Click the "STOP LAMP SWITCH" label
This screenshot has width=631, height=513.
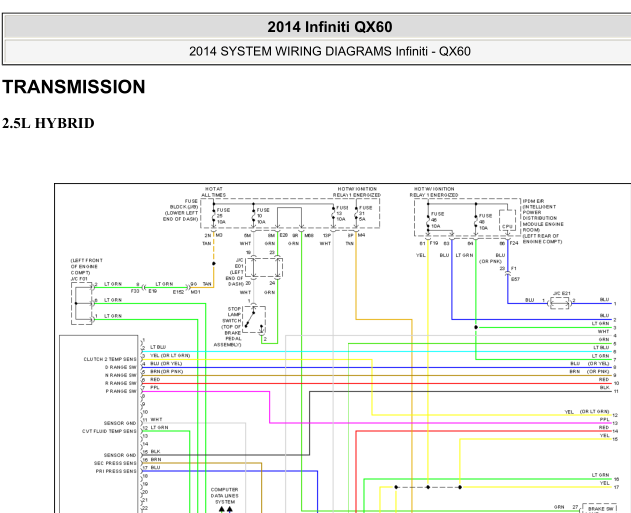pyautogui.click(x=234, y=315)
